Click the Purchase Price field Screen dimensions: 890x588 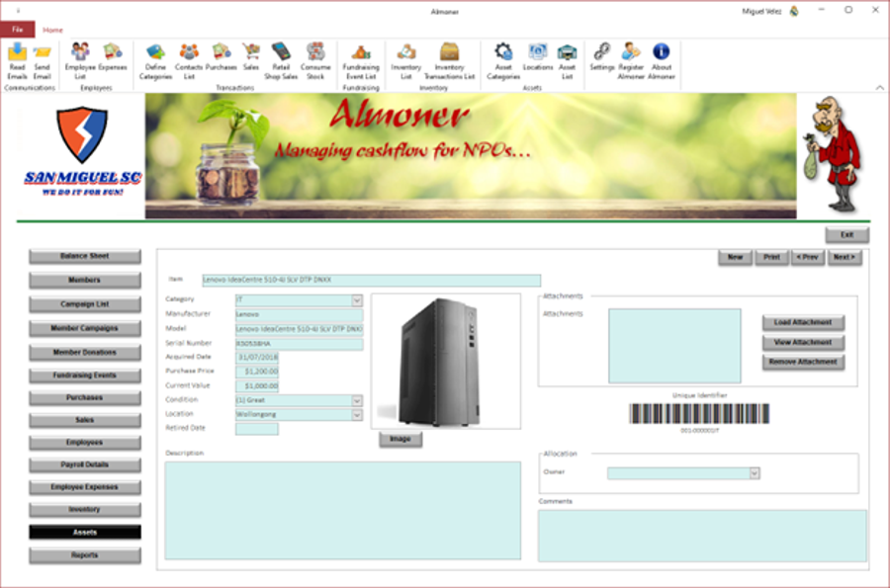pyautogui.click(x=257, y=372)
